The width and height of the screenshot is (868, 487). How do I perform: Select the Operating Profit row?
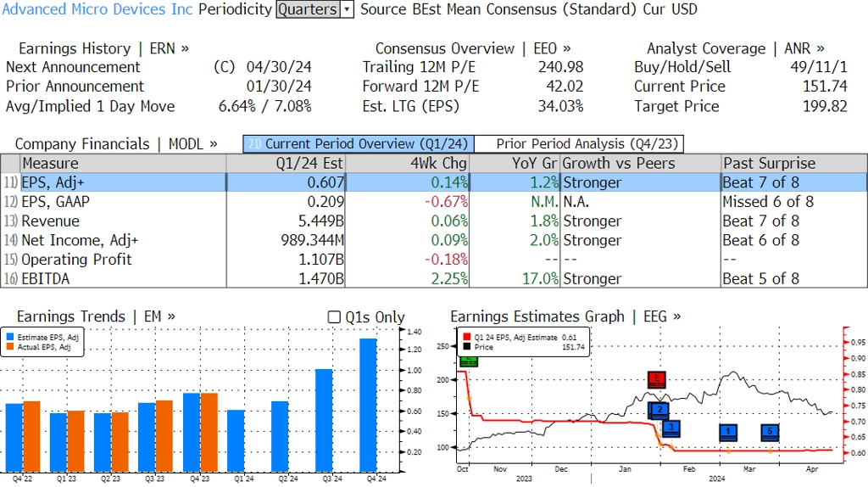[434, 260]
